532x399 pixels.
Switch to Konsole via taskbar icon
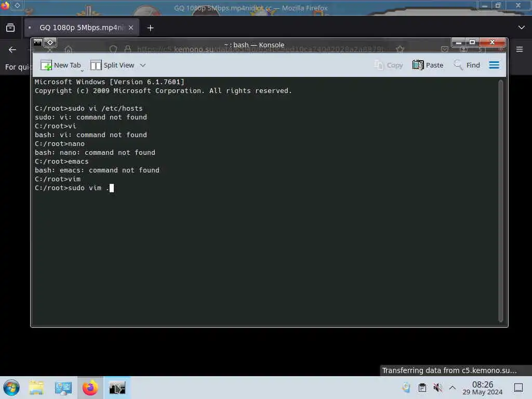coord(117,388)
